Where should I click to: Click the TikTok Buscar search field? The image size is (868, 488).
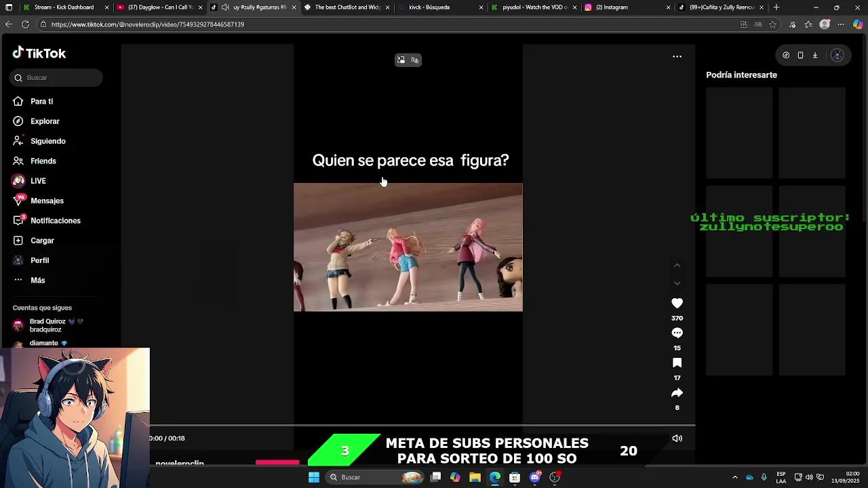click(56, 78)
